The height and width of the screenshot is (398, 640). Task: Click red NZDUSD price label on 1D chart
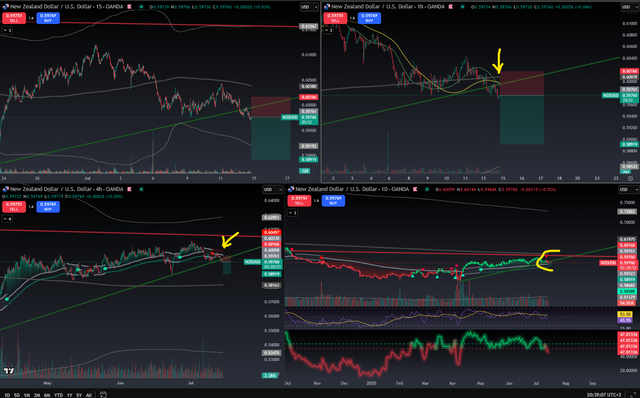tap(607, 263)
